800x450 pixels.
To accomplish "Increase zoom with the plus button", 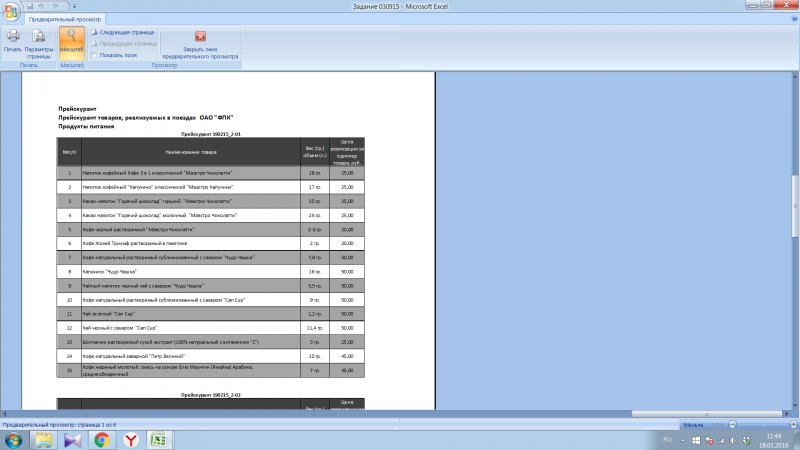I will pyautogui.click(x=793, y=424).
